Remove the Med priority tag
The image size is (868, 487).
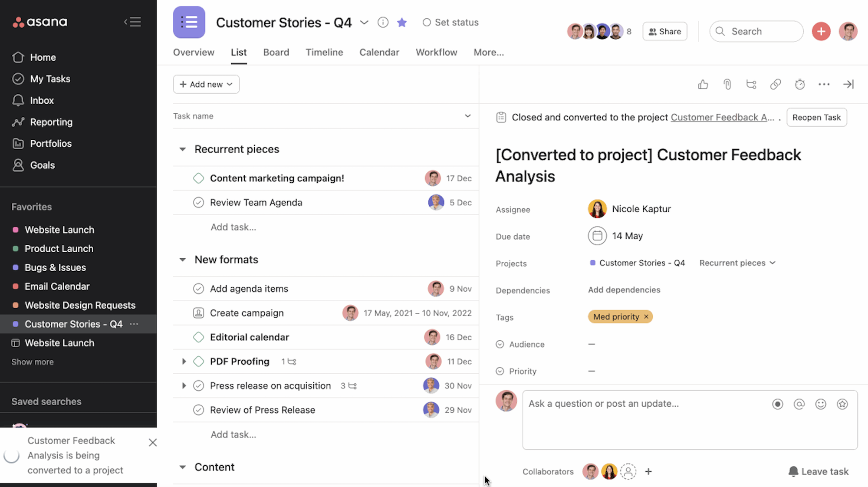click(x=646, y=317)
